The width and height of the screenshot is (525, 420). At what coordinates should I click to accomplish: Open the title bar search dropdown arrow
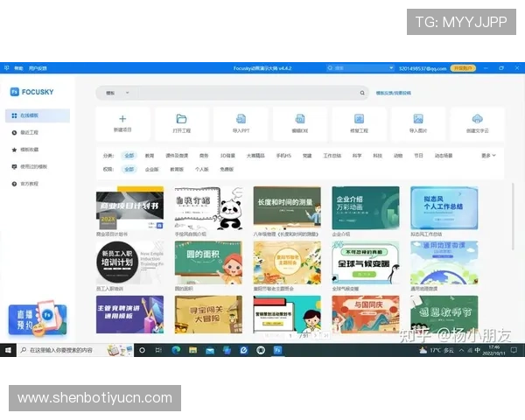click(391, 68)
